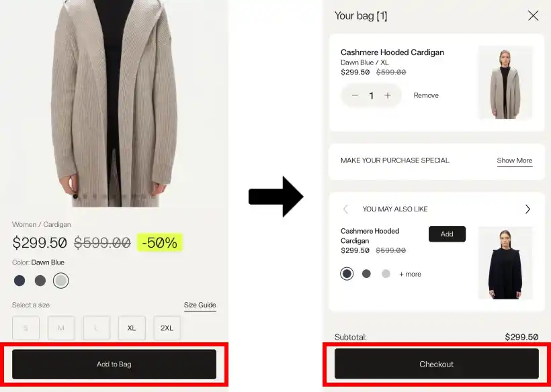
Task: Expand Make Your Purchase Special with Show More
Action: click(x=514, y=160)
